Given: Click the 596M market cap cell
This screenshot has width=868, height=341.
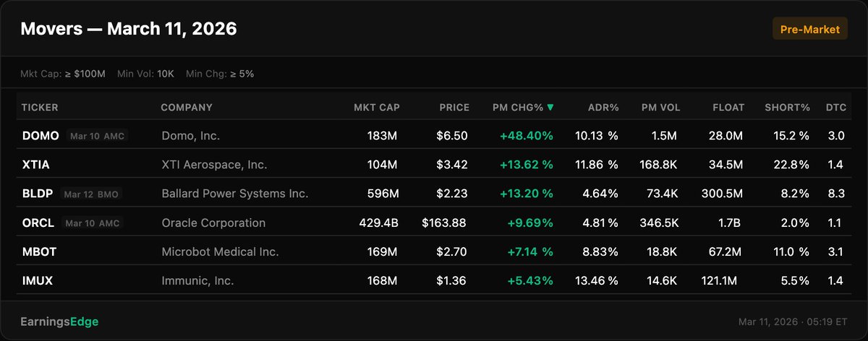Looking at the screenshot, I should [383, 194].
